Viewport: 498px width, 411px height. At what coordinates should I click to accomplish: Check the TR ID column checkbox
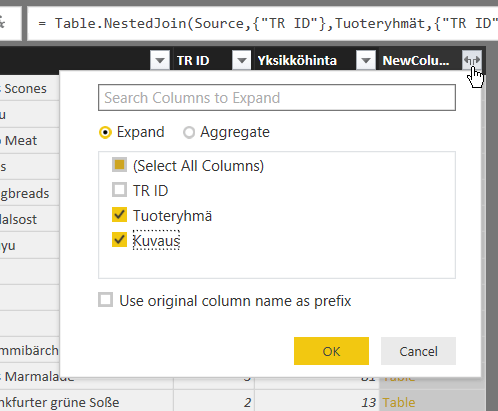119,190
